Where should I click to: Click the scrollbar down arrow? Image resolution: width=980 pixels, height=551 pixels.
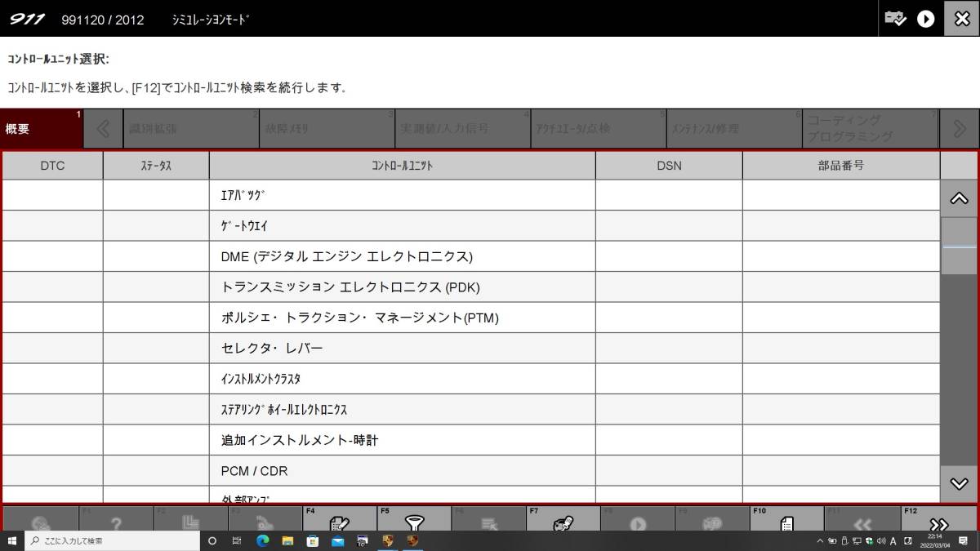[960, 483]
